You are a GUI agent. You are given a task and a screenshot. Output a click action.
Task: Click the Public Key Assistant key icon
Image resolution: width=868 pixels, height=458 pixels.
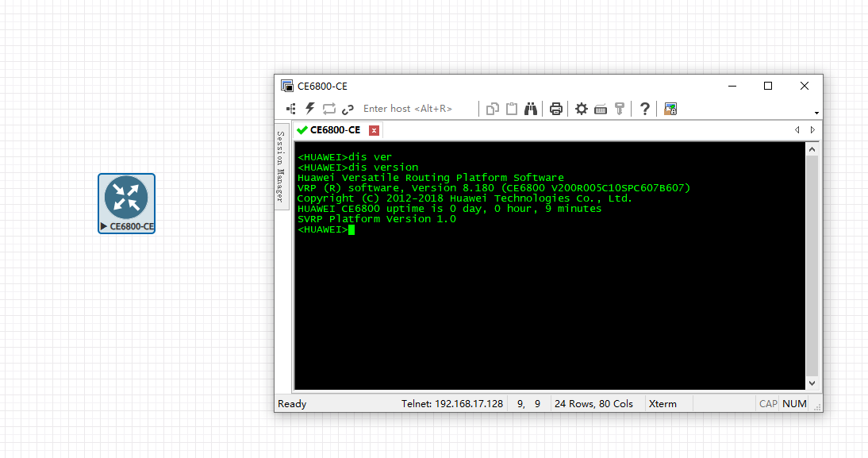(x=620, y=109)
